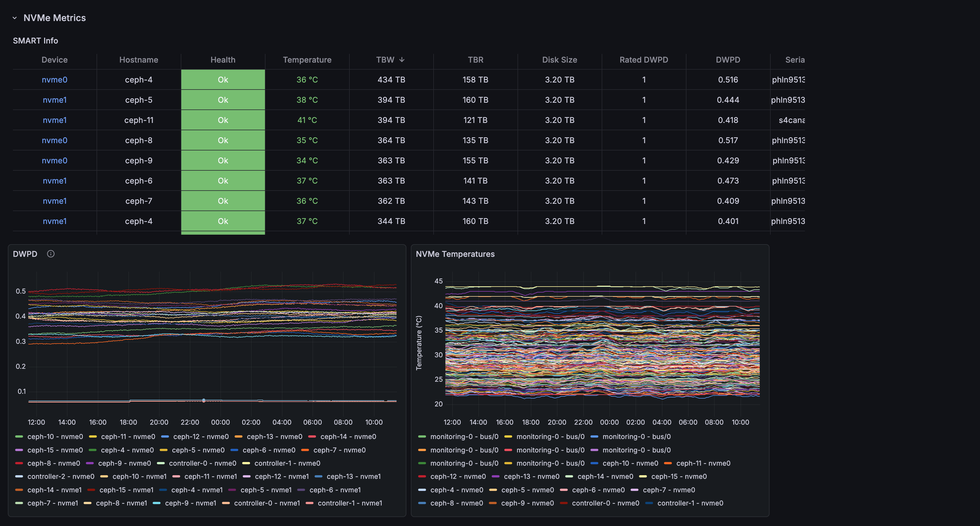Toggle ceph-12 - nvme0 series in DWPD legend
980x526 pixels.
(x=201, y=436)
